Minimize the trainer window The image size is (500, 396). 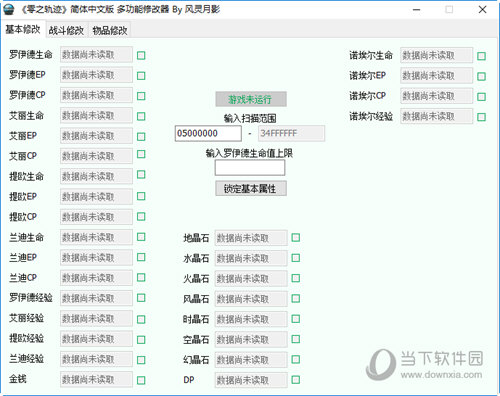click(416, 10)
